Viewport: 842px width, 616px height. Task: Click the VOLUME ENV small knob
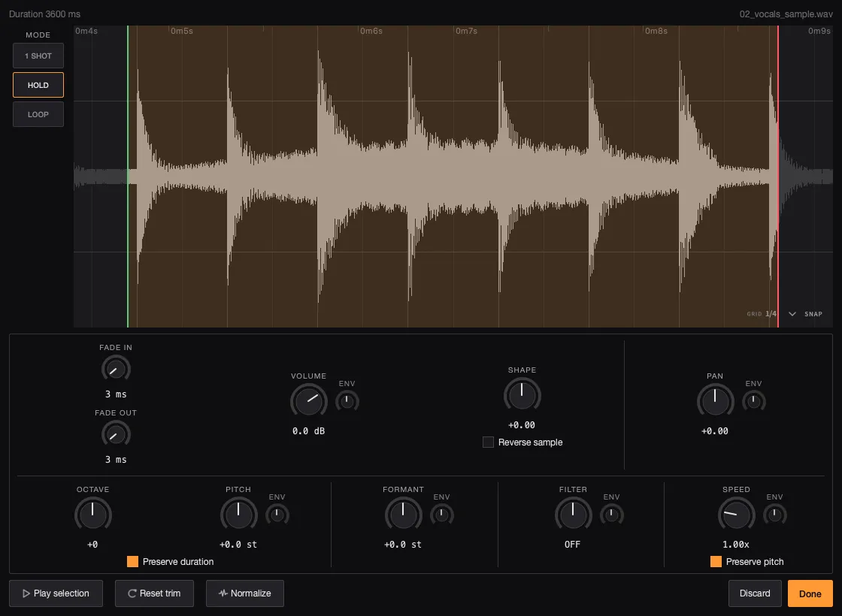(x=347, y=401)
